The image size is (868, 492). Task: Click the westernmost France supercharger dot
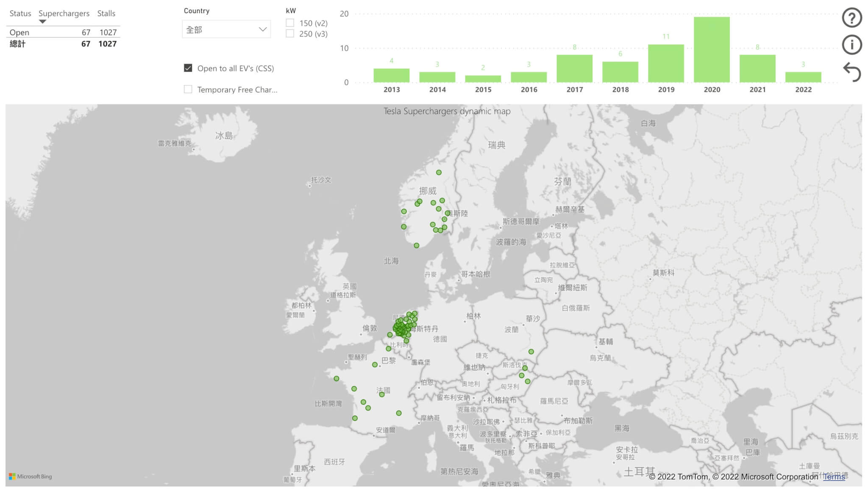coord(337,379)
